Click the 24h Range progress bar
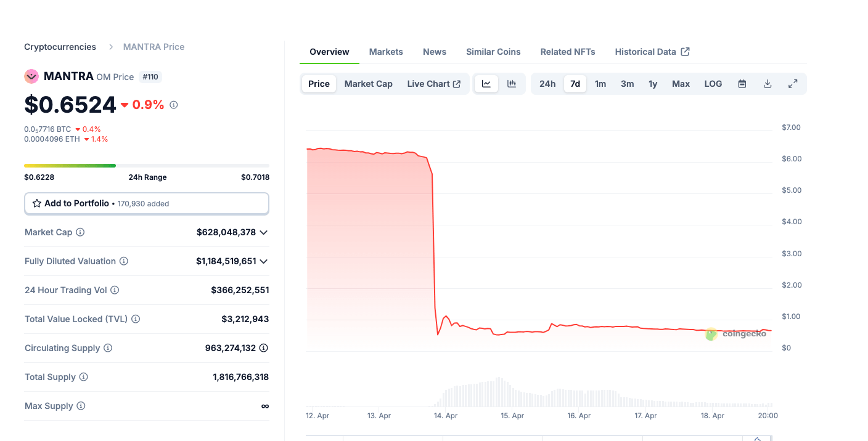 coord(146,165)
